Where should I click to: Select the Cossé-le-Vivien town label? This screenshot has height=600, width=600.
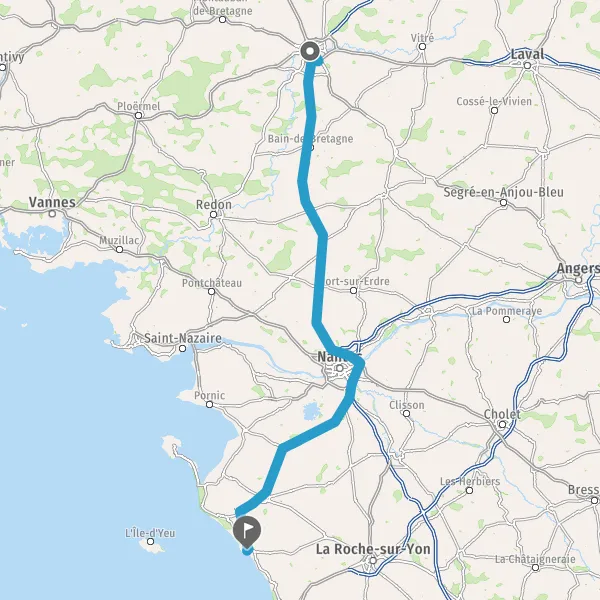tap(494, 101)
